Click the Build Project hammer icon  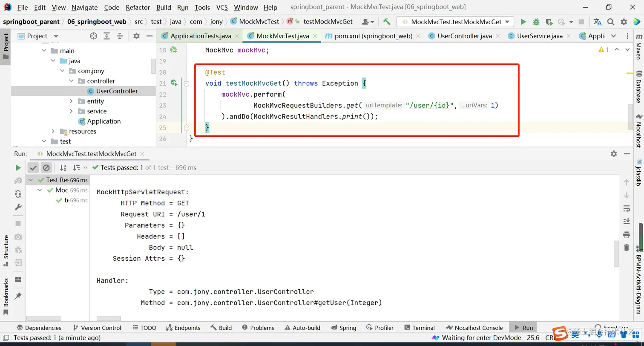click(x=387, y=22)
